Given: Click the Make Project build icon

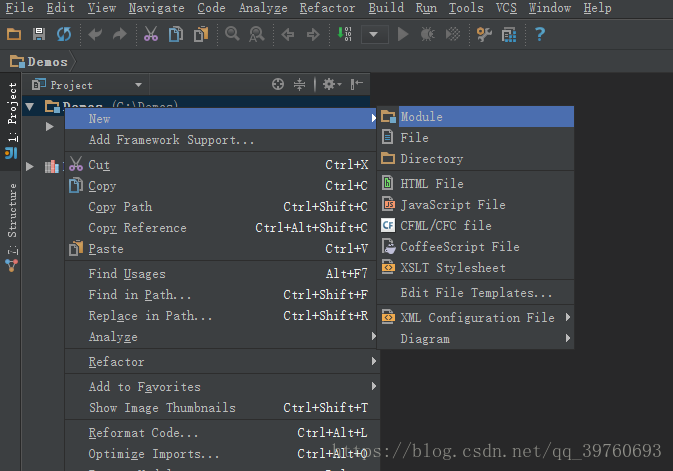Looking at the screenshot, I should pyautogui.click(x=344, y=34).
